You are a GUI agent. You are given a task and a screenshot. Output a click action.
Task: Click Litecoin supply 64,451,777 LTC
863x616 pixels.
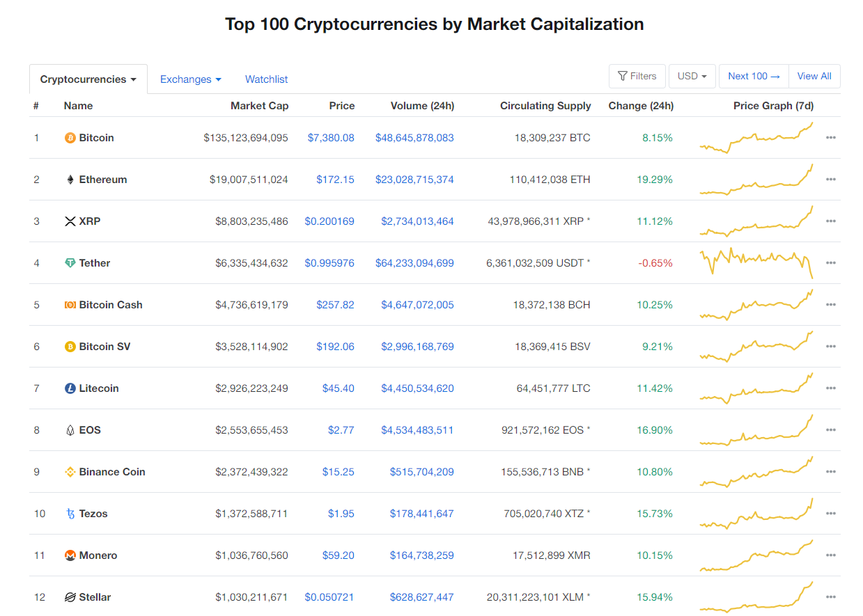click(553, 388)
